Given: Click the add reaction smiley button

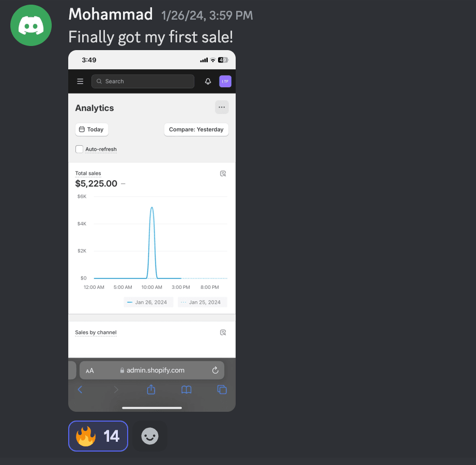Looking at the screenshot, I should coord(150,437).
